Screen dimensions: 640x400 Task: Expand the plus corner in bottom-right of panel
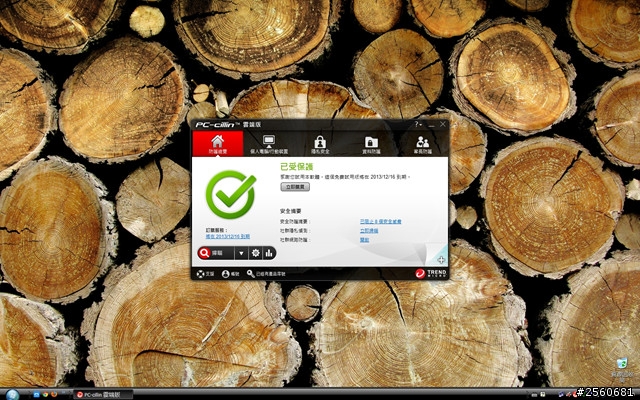441,260
